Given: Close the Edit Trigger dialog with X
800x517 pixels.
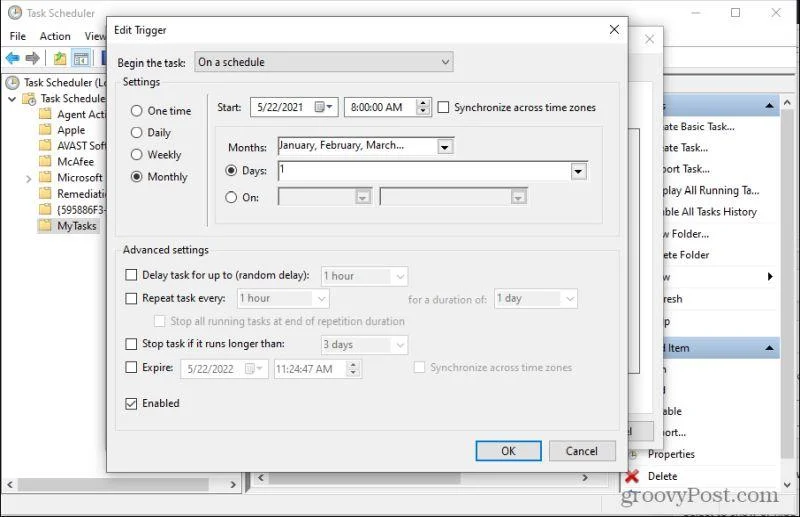Looking at the screenshot, I should 614,30.
